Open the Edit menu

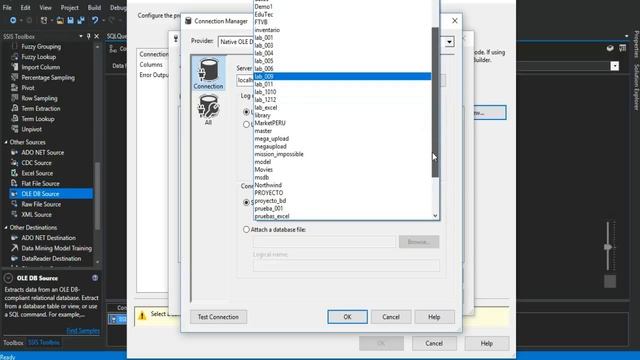coord(25,7)
